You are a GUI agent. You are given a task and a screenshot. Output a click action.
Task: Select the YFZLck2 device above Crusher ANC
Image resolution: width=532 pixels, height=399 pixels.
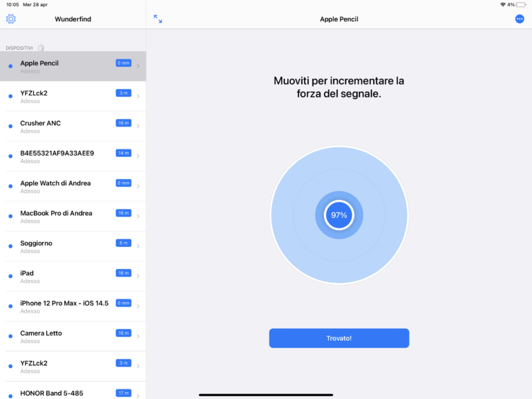coord(73,96)
